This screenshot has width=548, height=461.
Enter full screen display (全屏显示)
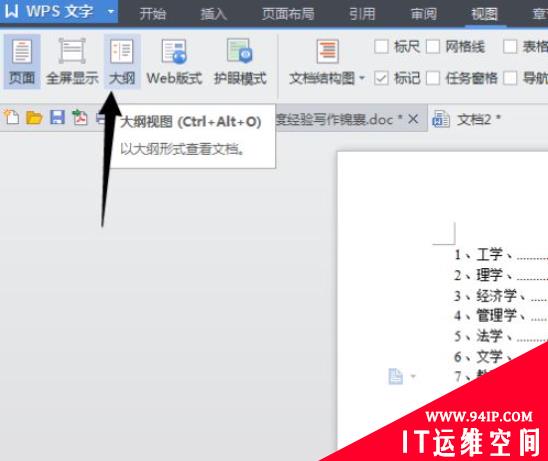(x=72, y=62)
